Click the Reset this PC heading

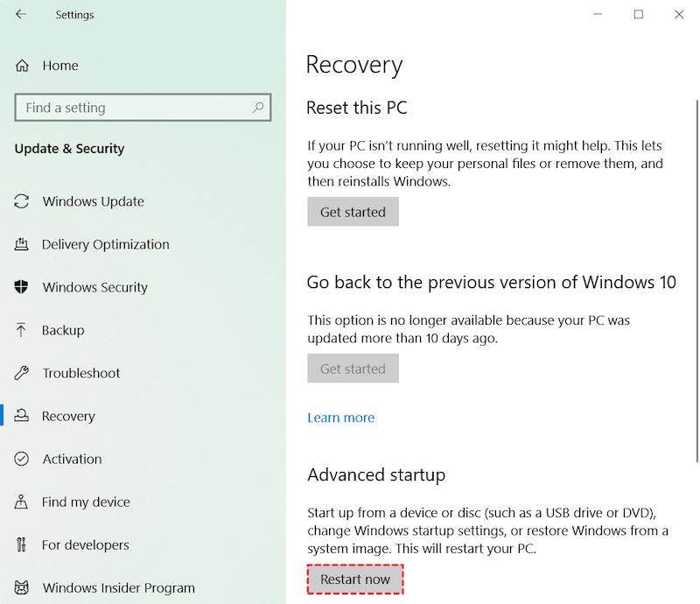357,108
